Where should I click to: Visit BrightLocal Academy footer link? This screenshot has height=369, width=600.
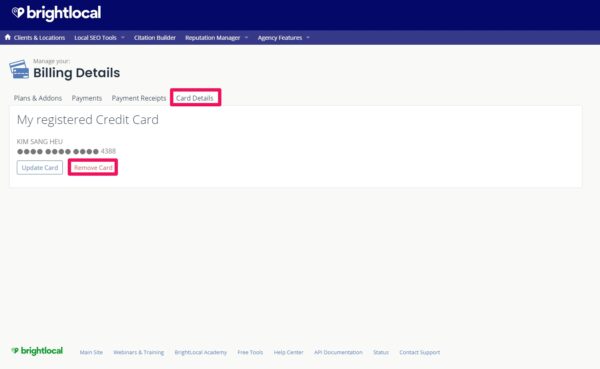click(201, 352)
